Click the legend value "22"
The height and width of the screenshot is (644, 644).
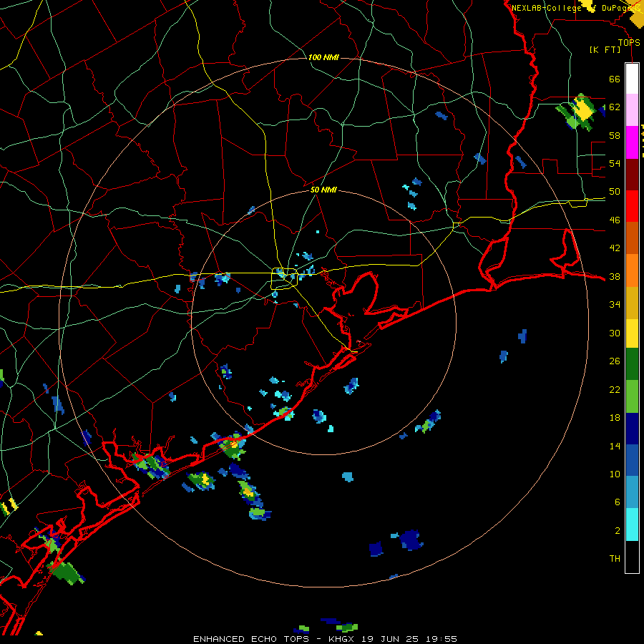(615, 390)
